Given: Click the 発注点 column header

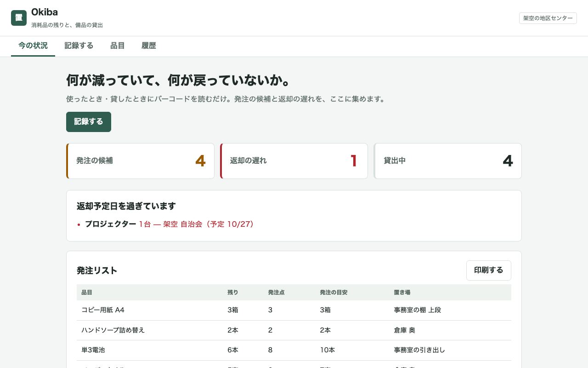Looking at the screenshot, I should click(x=277, y=293).
